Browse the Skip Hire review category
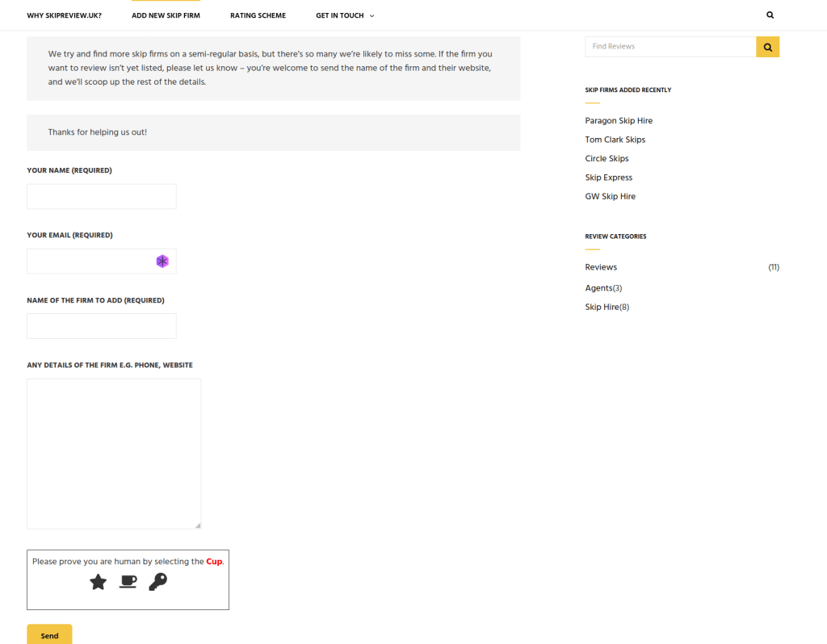The image size is (827, 644). [x=602, y=307]
